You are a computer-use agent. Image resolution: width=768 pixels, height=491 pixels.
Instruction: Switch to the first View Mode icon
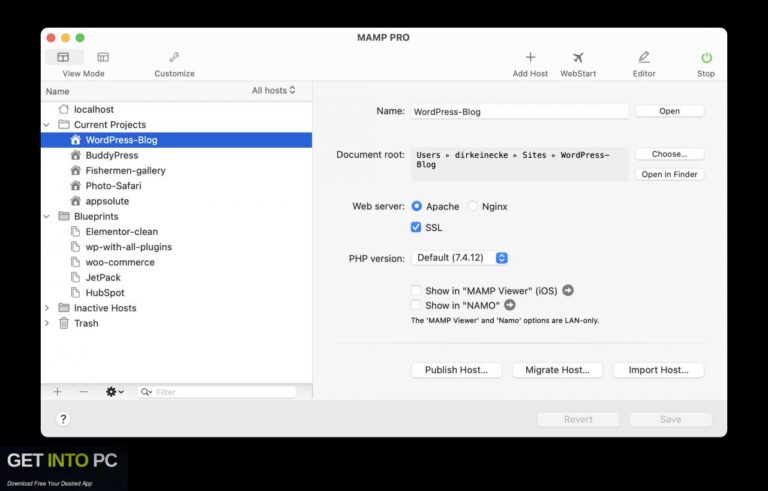tap(63, 57)
